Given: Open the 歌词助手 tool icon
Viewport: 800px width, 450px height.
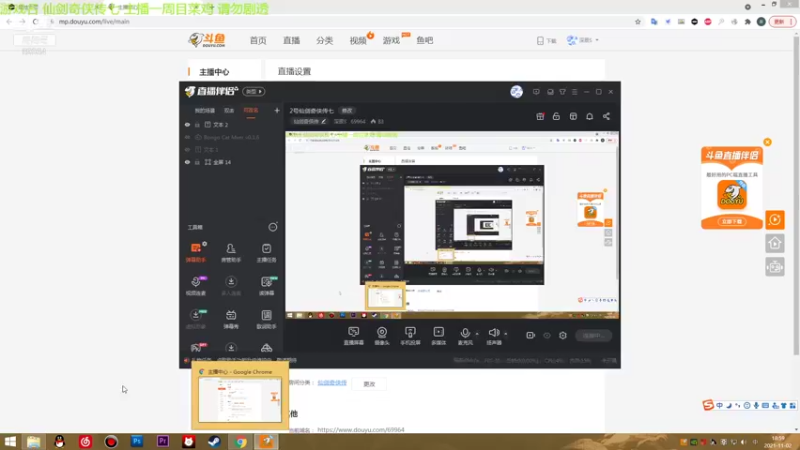Looking at the screenshot, I should pos(266,319).
